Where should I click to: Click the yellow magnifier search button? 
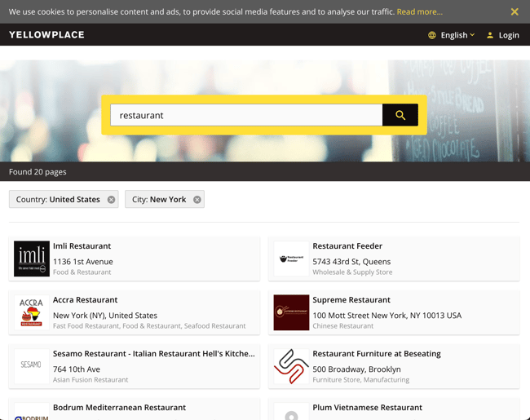coord(400,115)
